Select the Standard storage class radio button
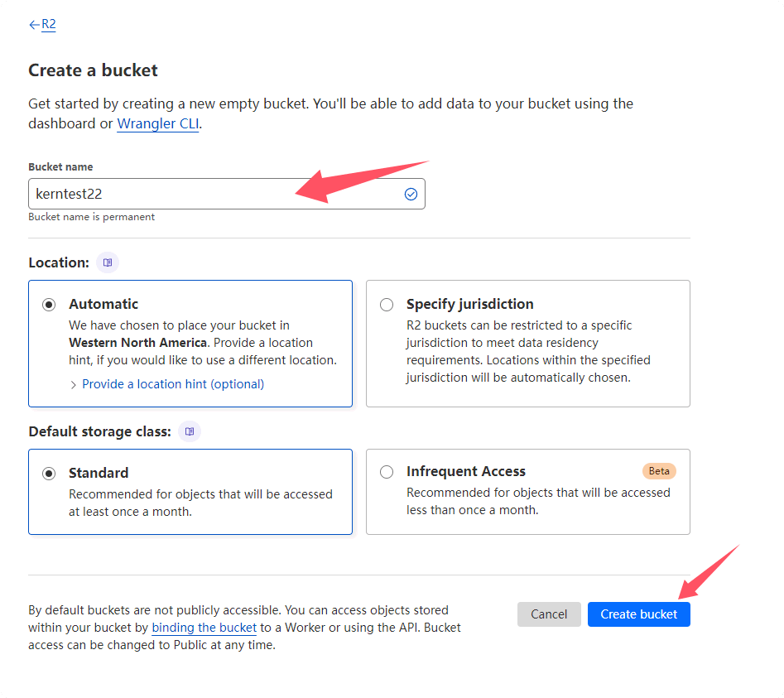The height and width of the screenshot is (698, 784). (50, 474)
